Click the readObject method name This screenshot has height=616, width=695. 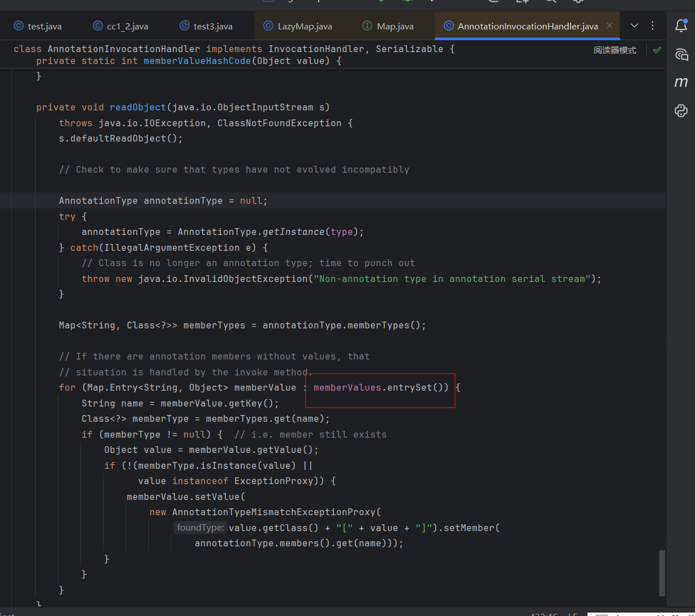(138, 108)
